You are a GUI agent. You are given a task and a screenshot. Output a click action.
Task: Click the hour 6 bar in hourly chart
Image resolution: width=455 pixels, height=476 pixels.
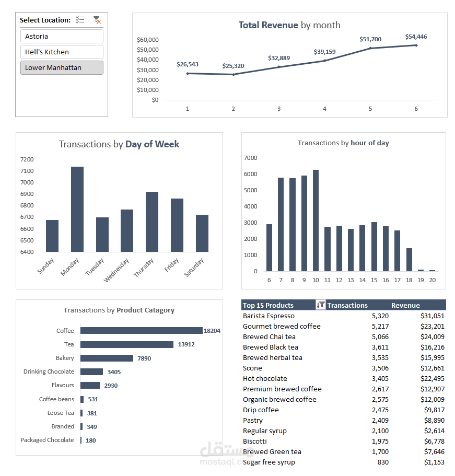(x=269, y=248)
